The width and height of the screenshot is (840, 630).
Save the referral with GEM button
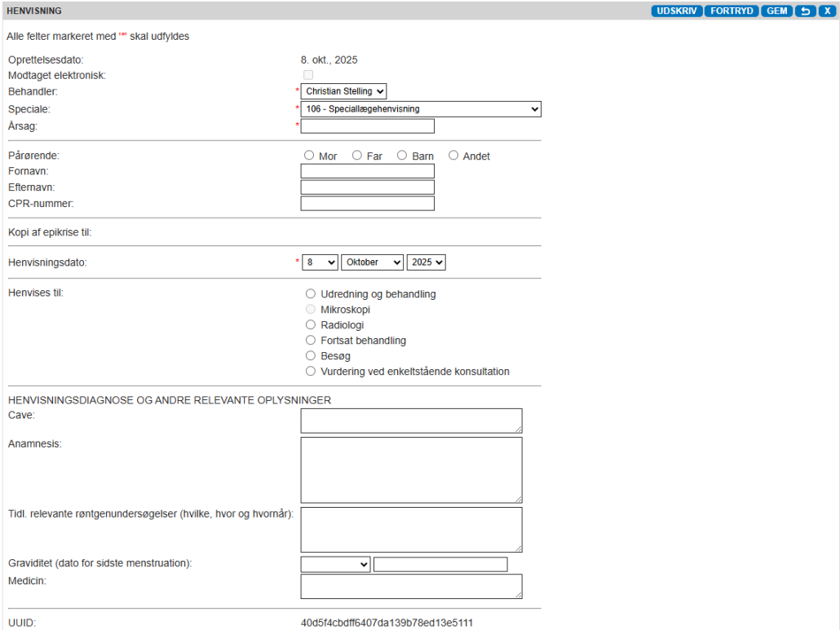[x=776, y=11]
